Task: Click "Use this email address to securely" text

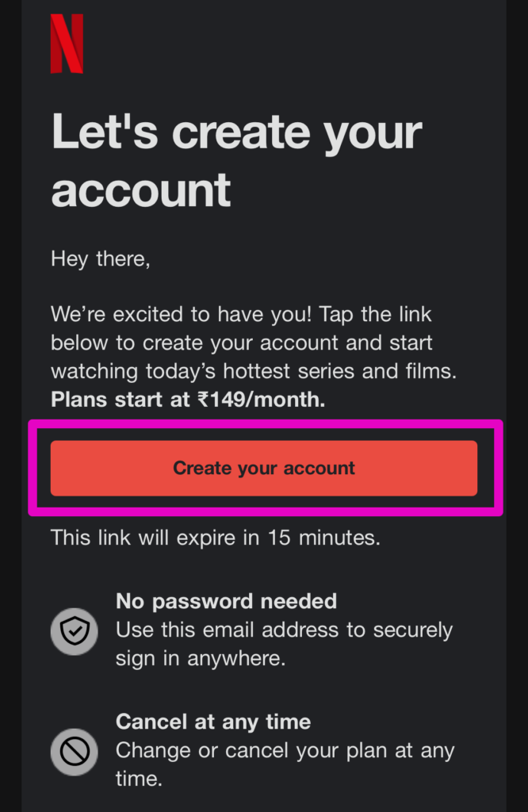Action: (284, 630)
